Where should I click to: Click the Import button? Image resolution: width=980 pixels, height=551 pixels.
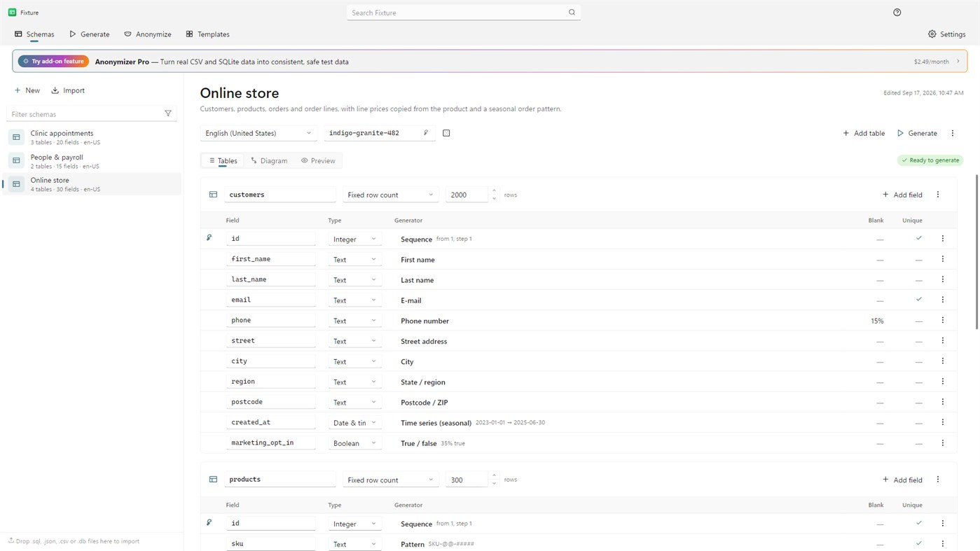(68, 90)
